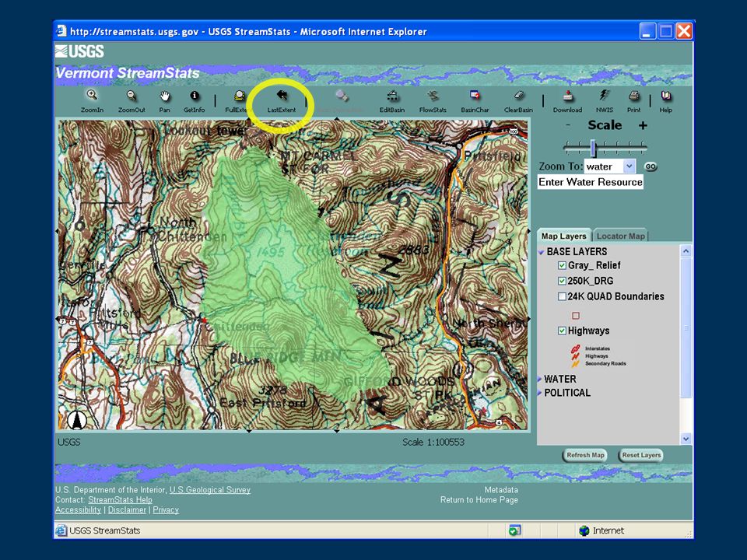Open the Help book icon
The image size is (747, 560).
(665, 96)
